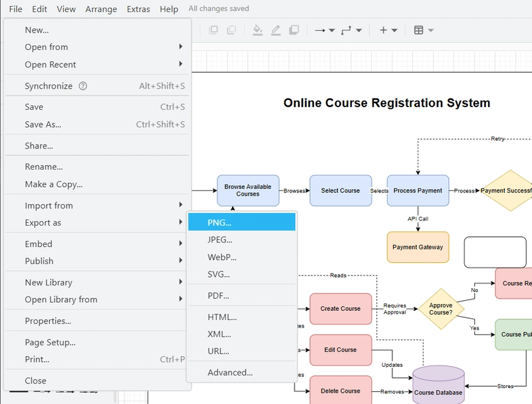Image resolution: width=532 pixels, height=404 pixels.
Task: Choose PNG export option
Action: (241, 222)
